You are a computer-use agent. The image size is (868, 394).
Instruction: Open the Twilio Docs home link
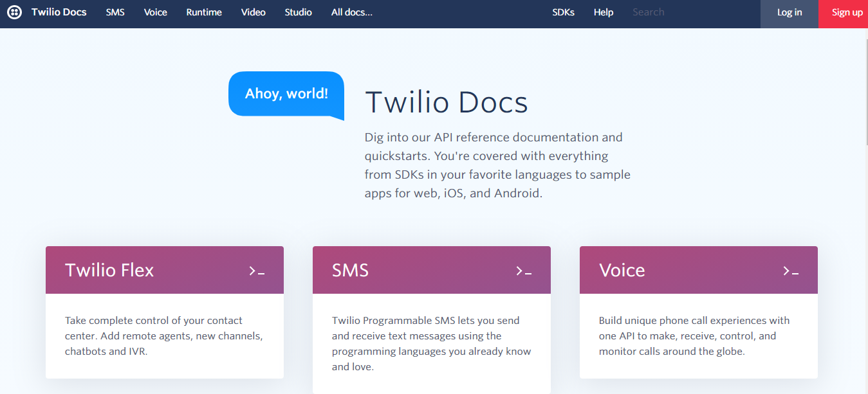coord(59,12)
